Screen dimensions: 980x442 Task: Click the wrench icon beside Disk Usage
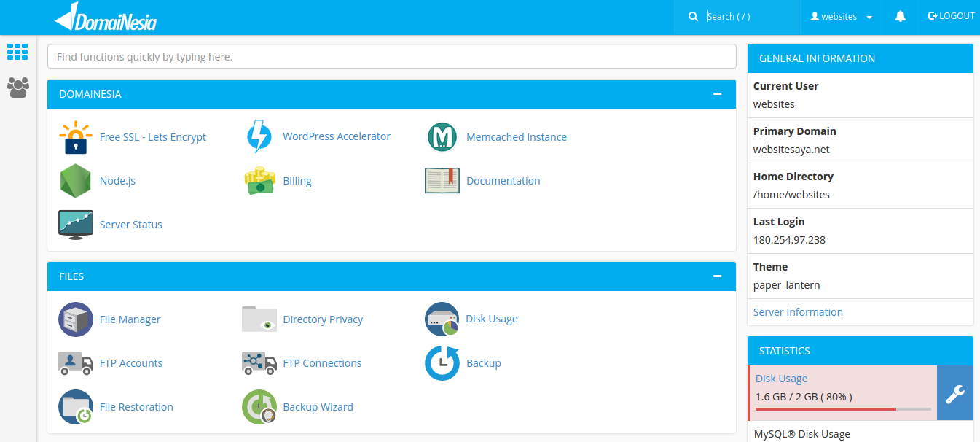[954, 393]
